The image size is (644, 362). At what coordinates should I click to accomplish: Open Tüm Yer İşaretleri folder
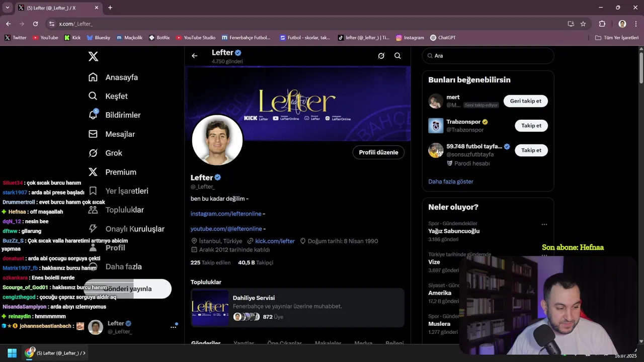[x=617, y=38]
